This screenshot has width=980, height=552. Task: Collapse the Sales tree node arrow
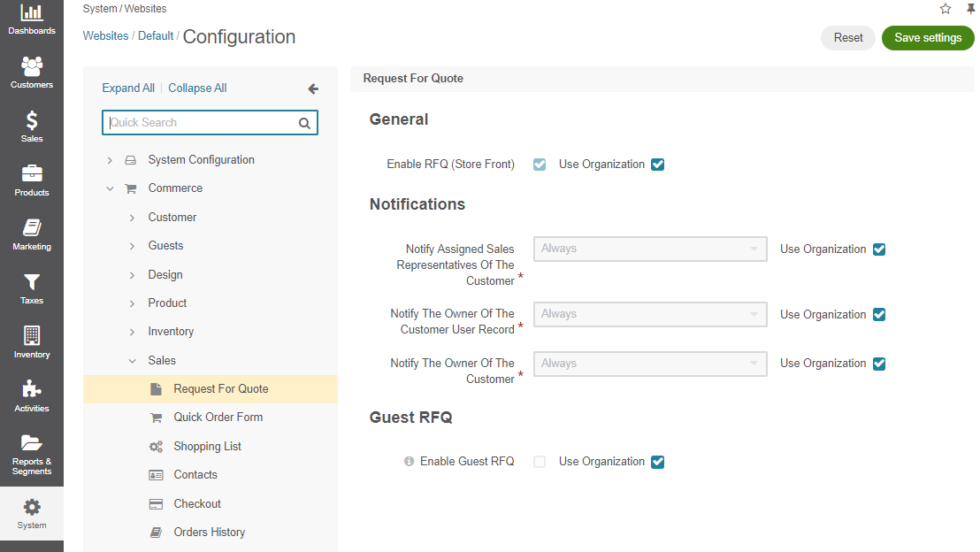click(132, 361)
